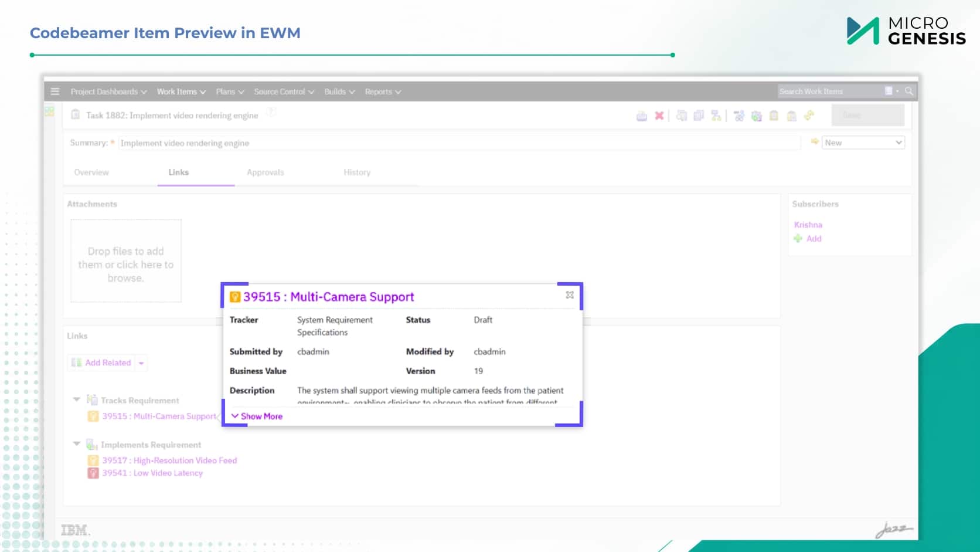The image size is (980, 552).
Task: Click the clipboard icon left of the chain-link icon
Action: 791,116
